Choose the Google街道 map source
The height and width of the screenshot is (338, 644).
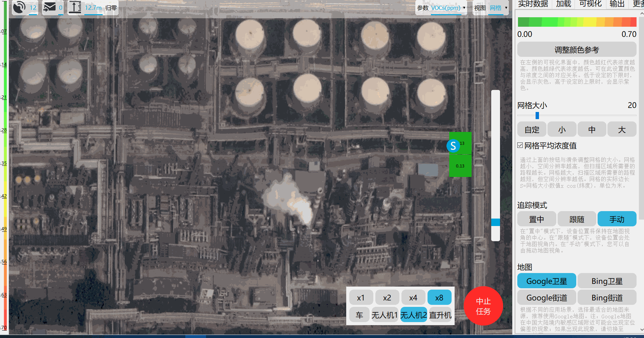[547, 298]
